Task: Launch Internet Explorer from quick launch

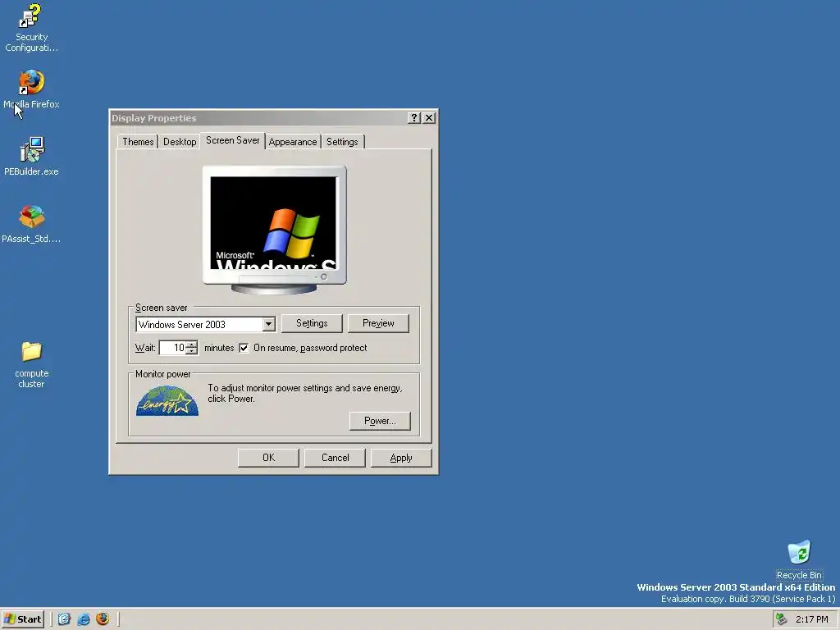Action: [84, 619]
